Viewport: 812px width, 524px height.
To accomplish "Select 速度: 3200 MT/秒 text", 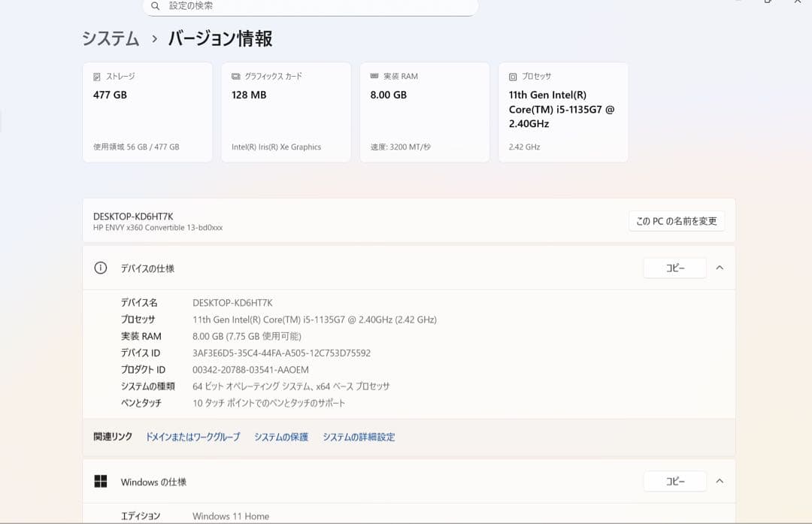I will [x=400, y=147].
